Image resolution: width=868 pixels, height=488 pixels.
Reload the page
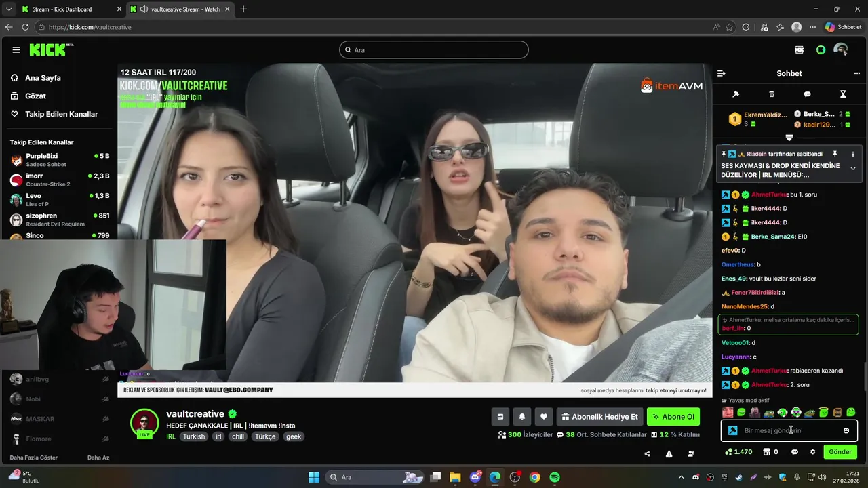click(25, 27)
